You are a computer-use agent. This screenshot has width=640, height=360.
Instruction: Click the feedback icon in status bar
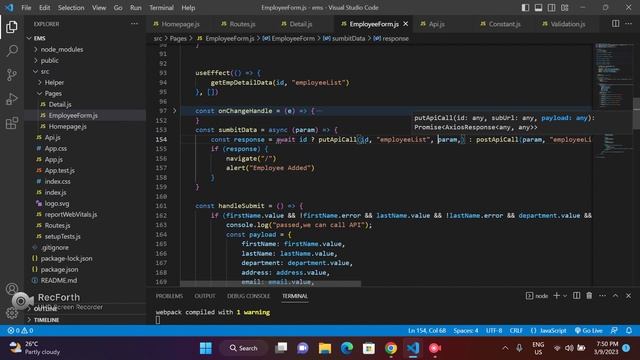tap(614, 330)
